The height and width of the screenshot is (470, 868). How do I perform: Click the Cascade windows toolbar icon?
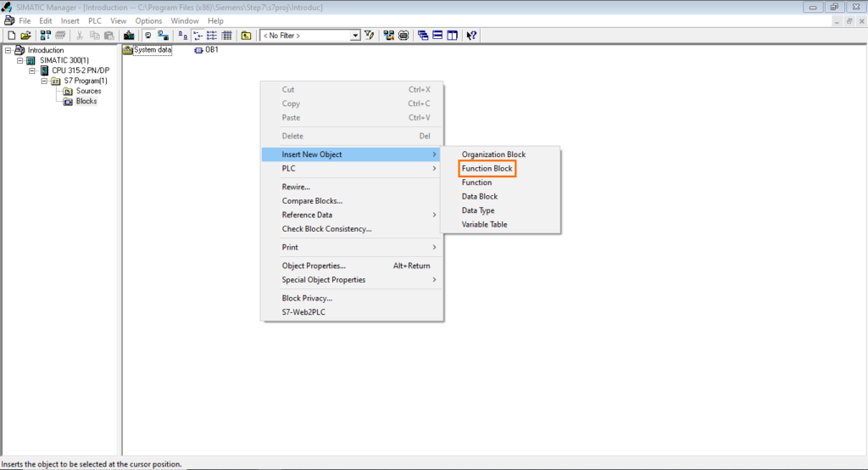point(423,36)
